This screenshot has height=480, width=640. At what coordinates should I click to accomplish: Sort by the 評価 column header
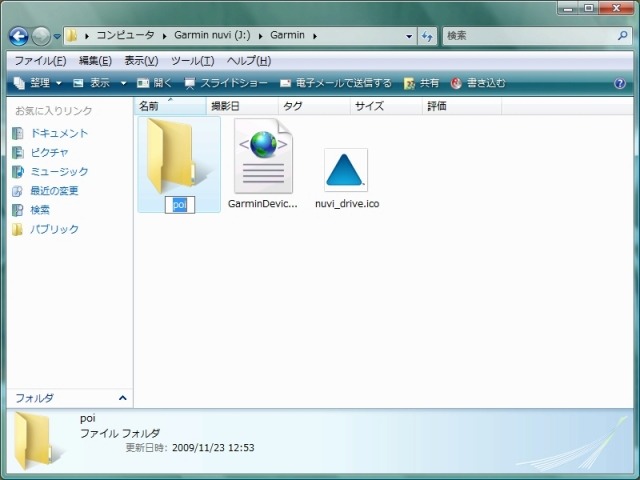462,106
